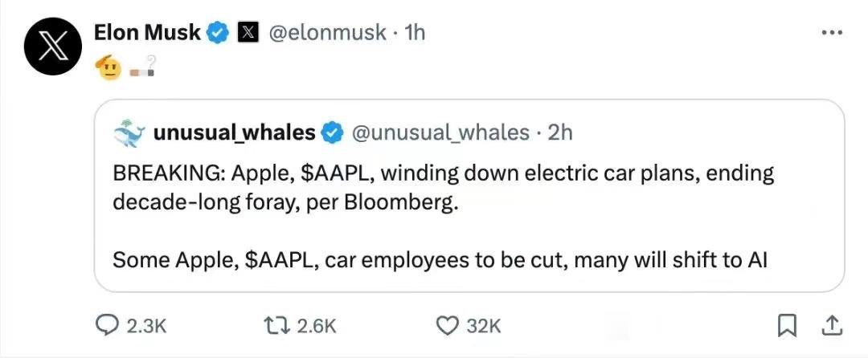
Task: Open the three-dot more options menu
Action: (x=830, y=32)
